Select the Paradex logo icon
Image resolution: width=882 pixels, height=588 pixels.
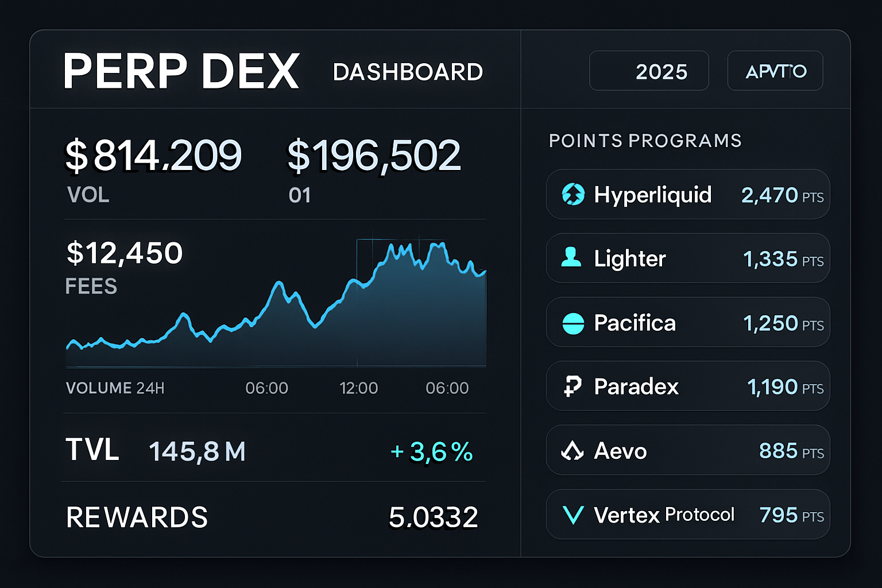tap(572, 386)
